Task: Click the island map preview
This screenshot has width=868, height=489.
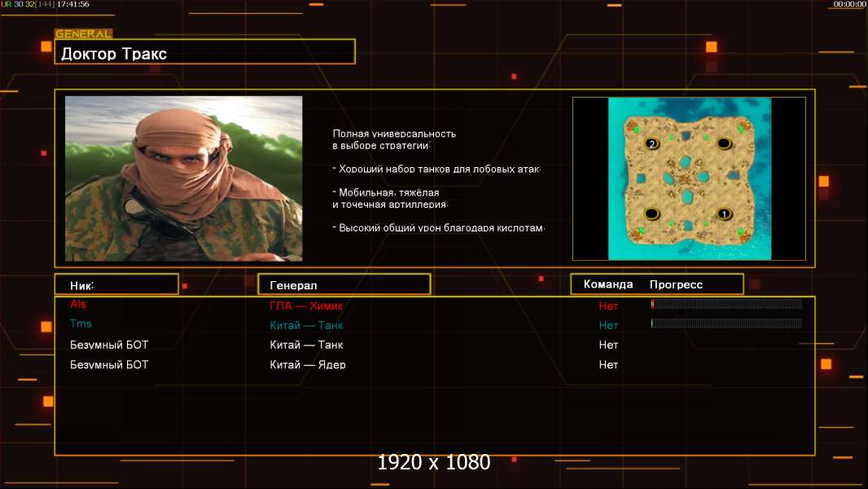Action: (x=689, y=178)
